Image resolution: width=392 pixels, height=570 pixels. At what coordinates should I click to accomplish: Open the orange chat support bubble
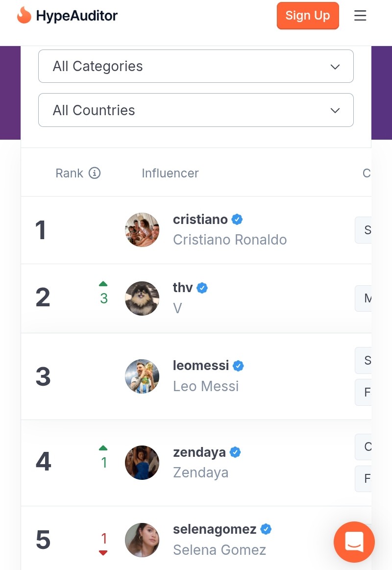pyautogui.click(x=354, y=542)
